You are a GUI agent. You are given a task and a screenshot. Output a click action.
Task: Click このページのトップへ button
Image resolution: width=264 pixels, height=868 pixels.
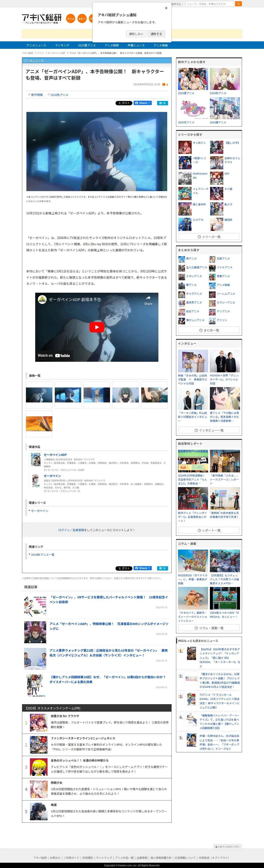tap(227, 846)
